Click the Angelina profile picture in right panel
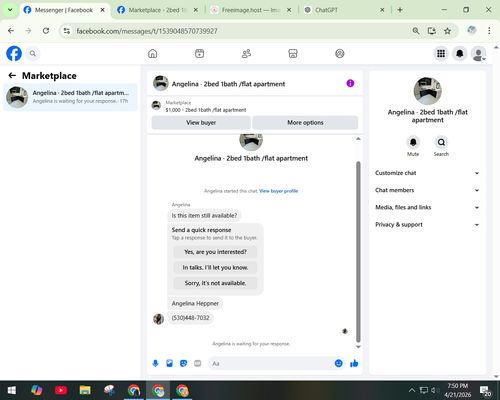The width and height of the screenshot is (500, 400). click(428, 91)
